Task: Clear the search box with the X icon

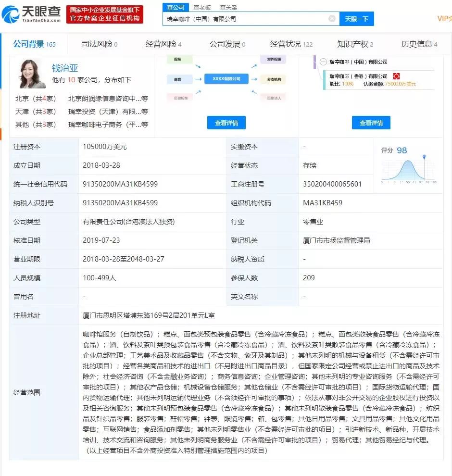Action: coord(332,19)
